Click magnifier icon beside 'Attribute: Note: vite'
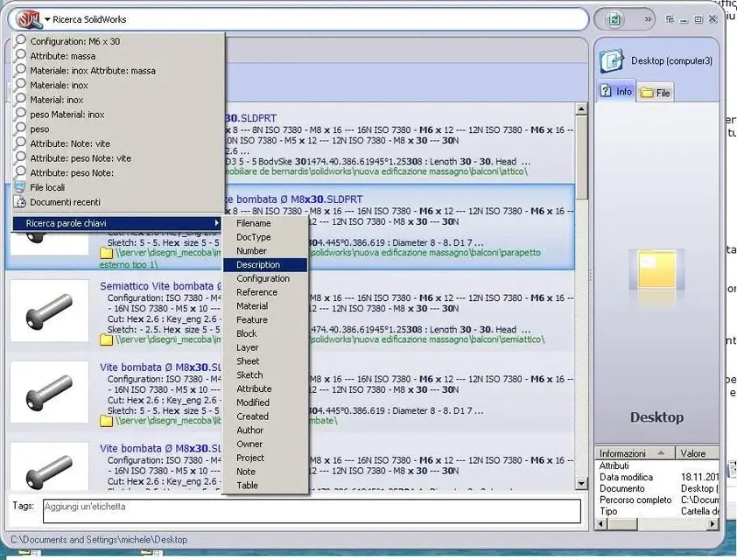The width and height of the screenshot is (737, 560). tap(20, 143)
